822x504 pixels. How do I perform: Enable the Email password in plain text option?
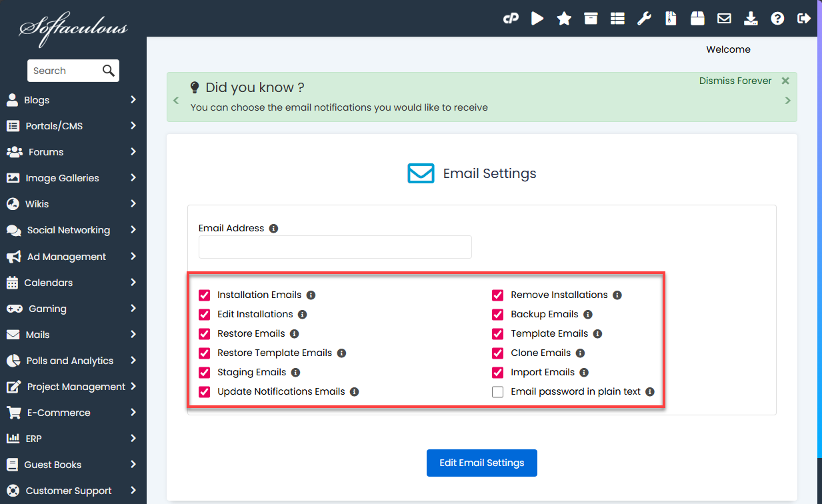tap(497, 391)
